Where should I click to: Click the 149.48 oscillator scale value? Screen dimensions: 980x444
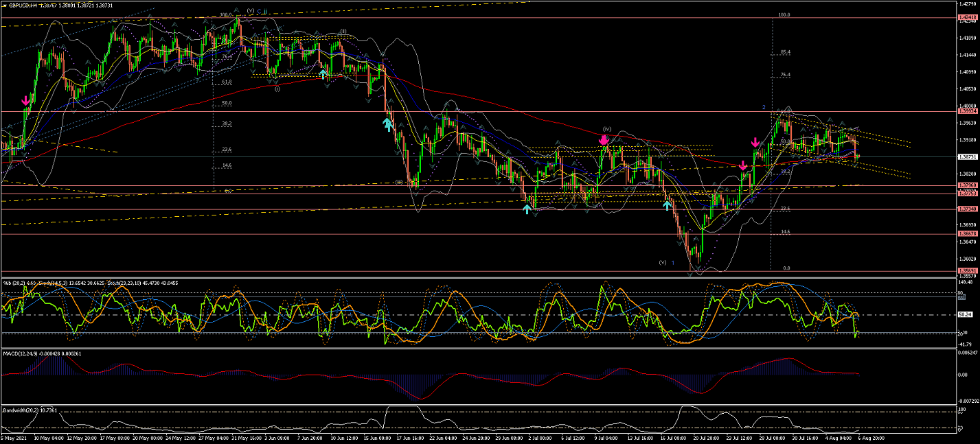pyautogui.click(x=966, y=281)
